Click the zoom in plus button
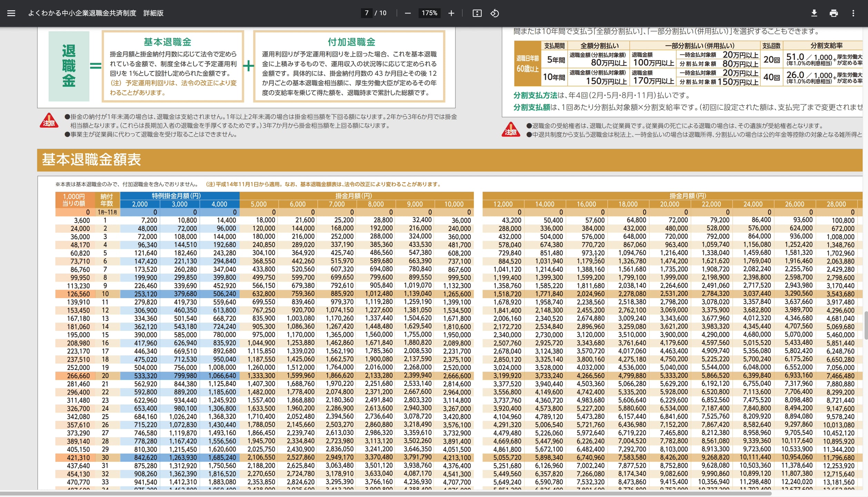The width and height of the screenshot is (868, 497). tap(451, 13)
